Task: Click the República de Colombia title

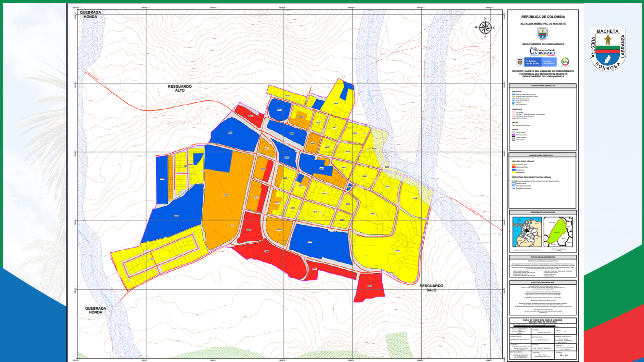Action: (543, 17)
